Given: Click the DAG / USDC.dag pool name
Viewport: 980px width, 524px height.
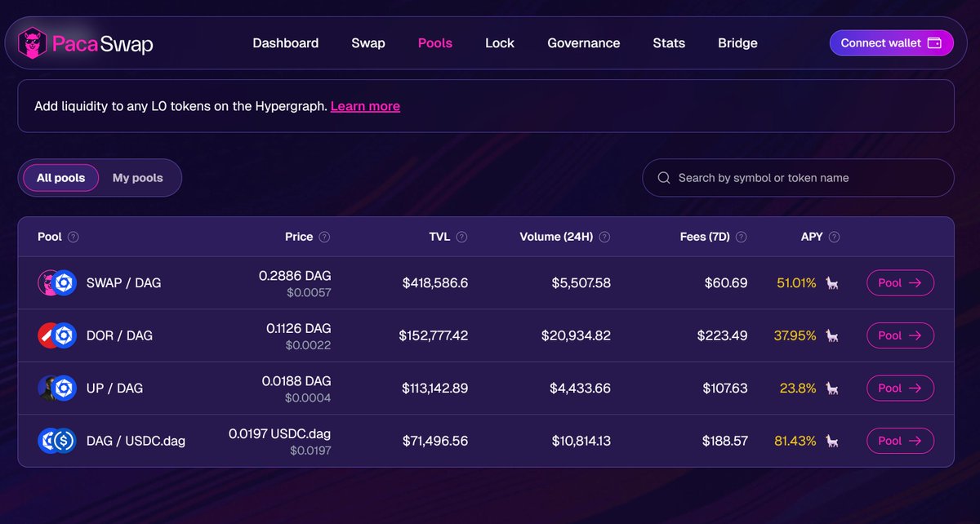Looking at the screenshot, I should 136,441.
